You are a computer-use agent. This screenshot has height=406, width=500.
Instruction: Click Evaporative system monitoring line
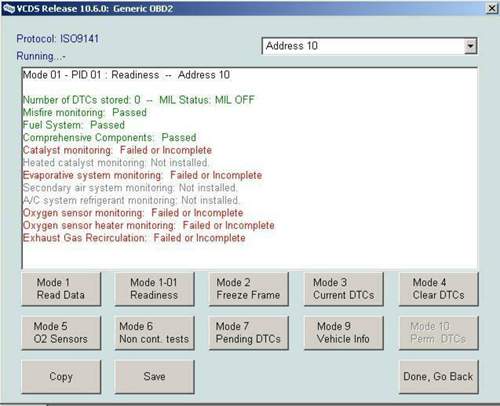[x=142, y=175]
